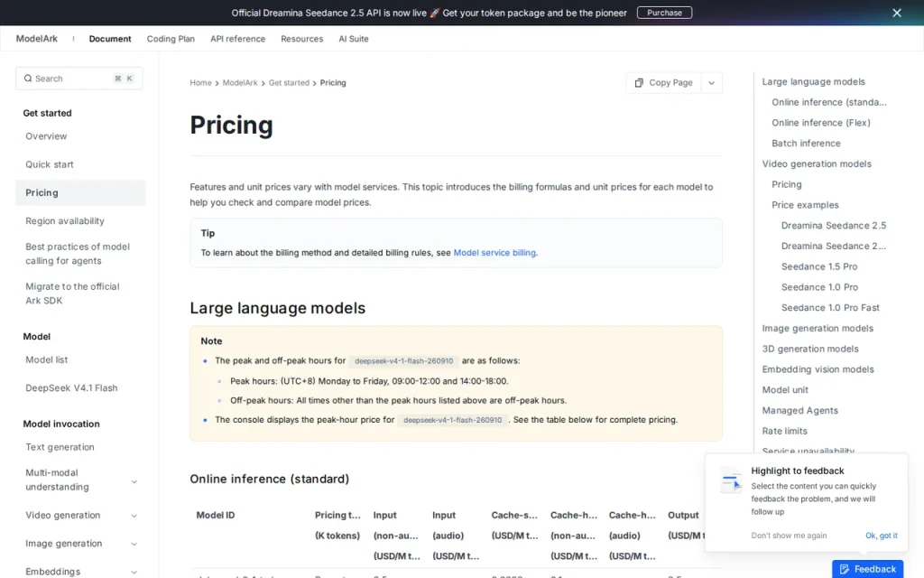This screenshot has width=924, height=578.
Task: Open the Copy Page dropdown arrow
Action: [711, 82]
